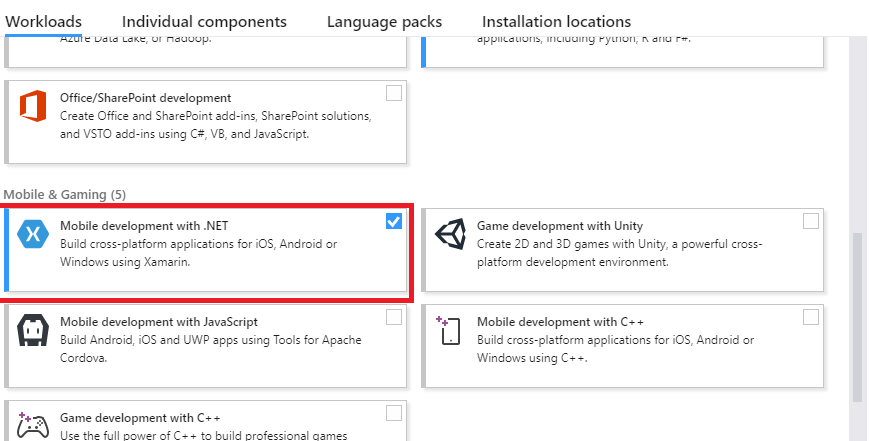This screenshot has height=441, width=869.
Task: Check the Game development with Unity box
Action: 810,221
